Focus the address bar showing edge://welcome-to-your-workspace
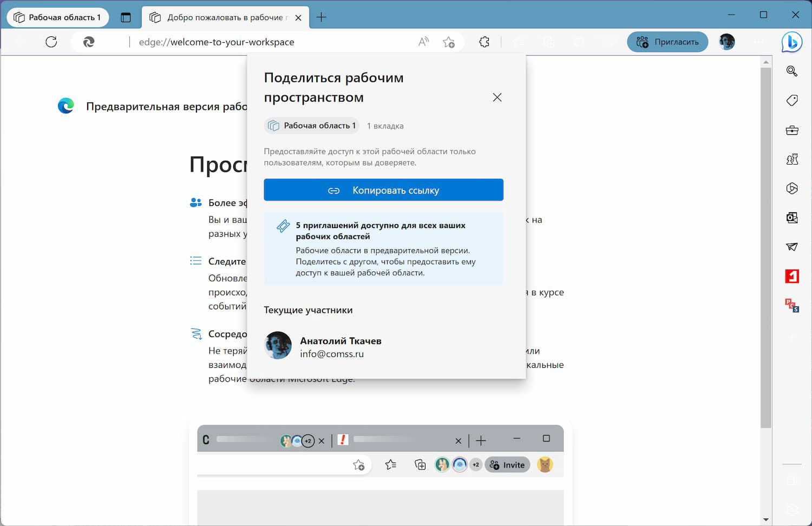The image size is (812, 526). [217, 42]
